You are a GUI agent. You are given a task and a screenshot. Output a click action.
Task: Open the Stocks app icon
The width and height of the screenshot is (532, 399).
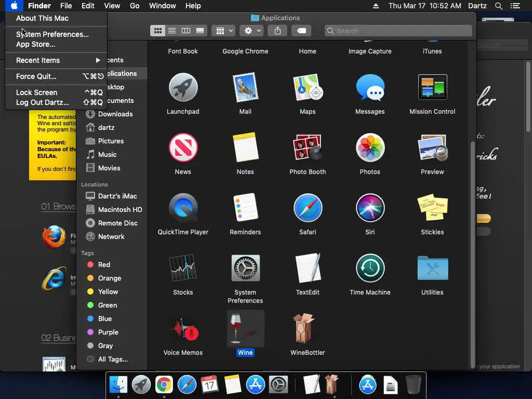pyautogui.click(x=183, y=268)
